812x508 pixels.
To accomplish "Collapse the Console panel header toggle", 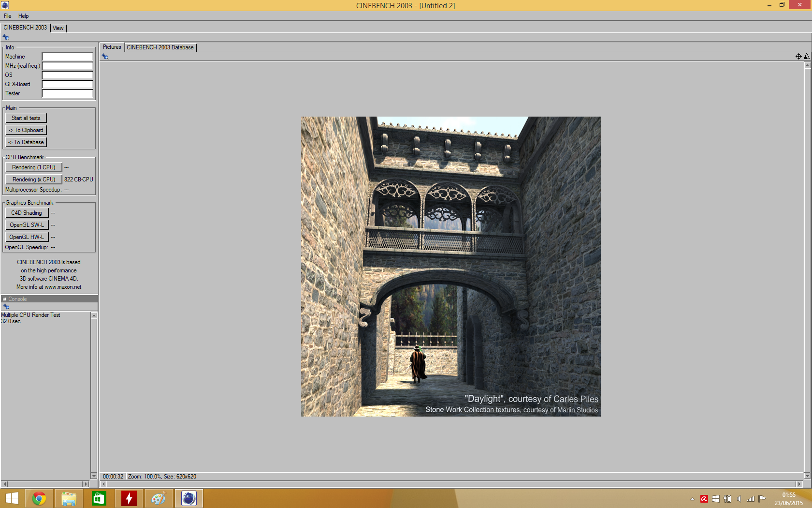I will click(4, 299).
